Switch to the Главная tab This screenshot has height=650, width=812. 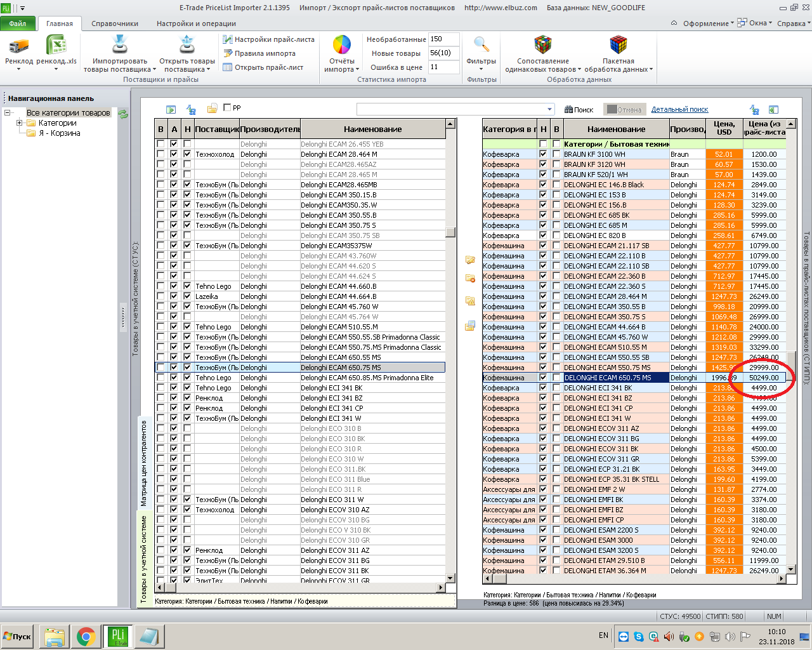coord(60,23)
